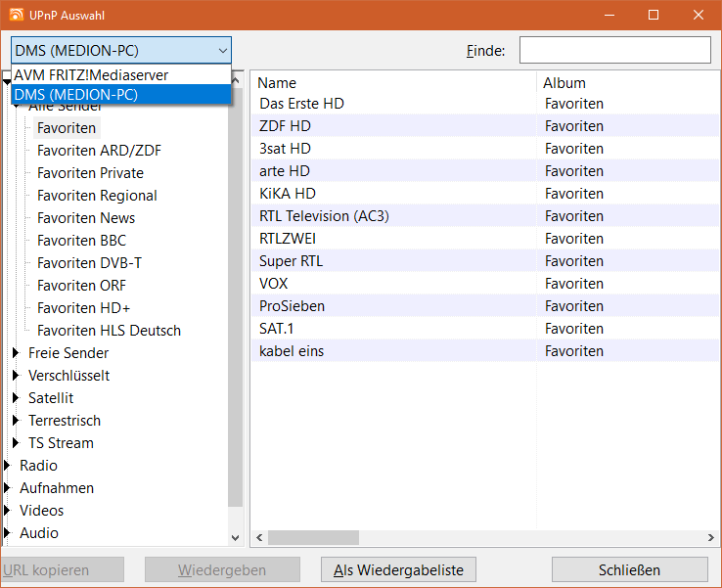Click into the Finde search field

tap(614, 50)
